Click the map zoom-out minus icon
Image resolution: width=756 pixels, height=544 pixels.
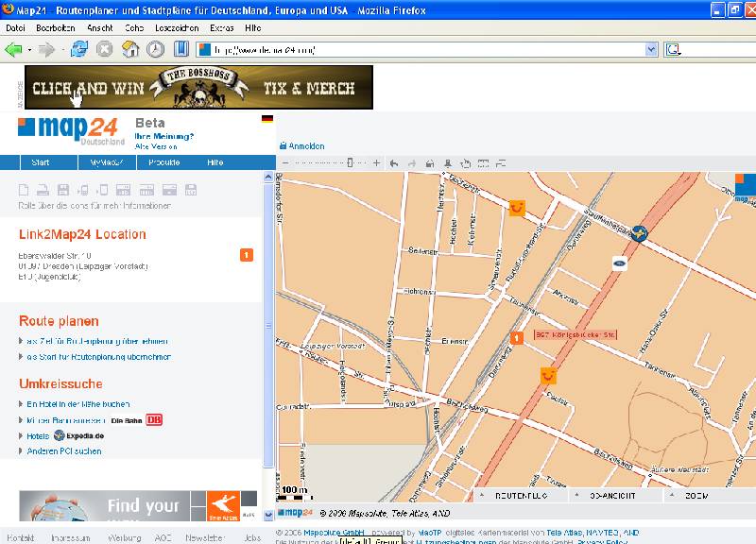[x=284, y=163]
